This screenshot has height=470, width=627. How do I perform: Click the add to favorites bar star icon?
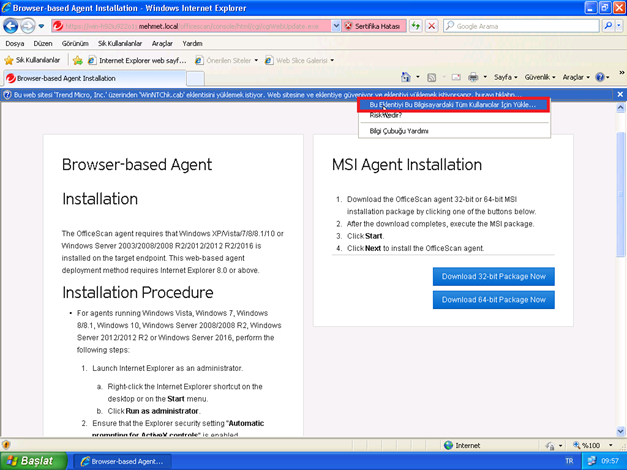[78, 60]
